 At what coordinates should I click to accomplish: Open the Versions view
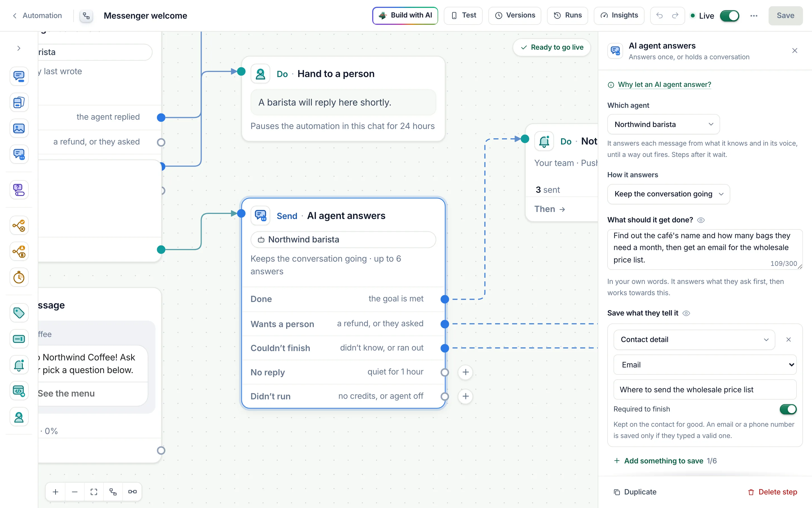[x=515, y=16]
